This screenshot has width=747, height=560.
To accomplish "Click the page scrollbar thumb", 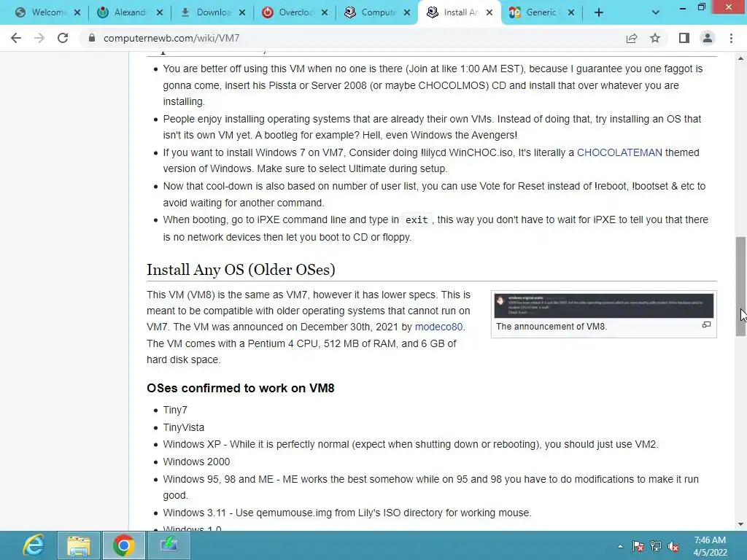I will point(740,286).
